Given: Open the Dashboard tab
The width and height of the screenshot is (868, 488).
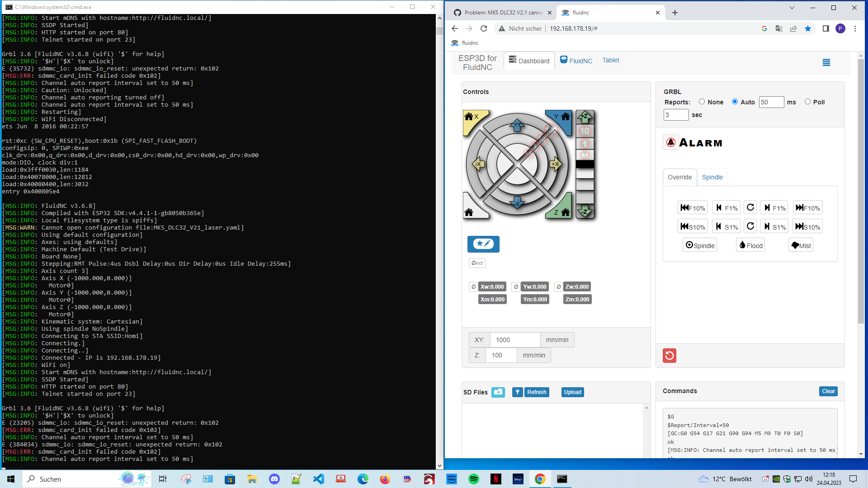Looking at the screenshot, I should (529, 61).
